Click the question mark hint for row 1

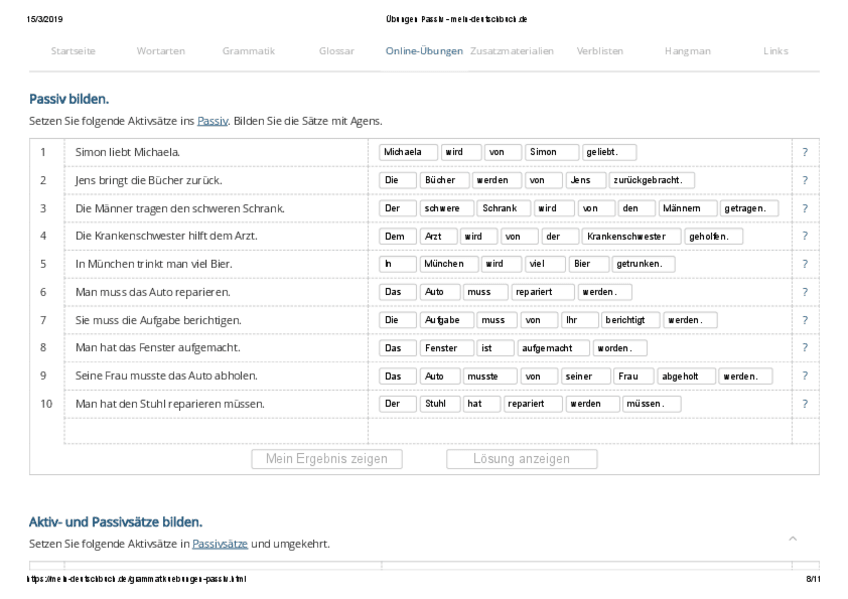[x=804, y=152]
